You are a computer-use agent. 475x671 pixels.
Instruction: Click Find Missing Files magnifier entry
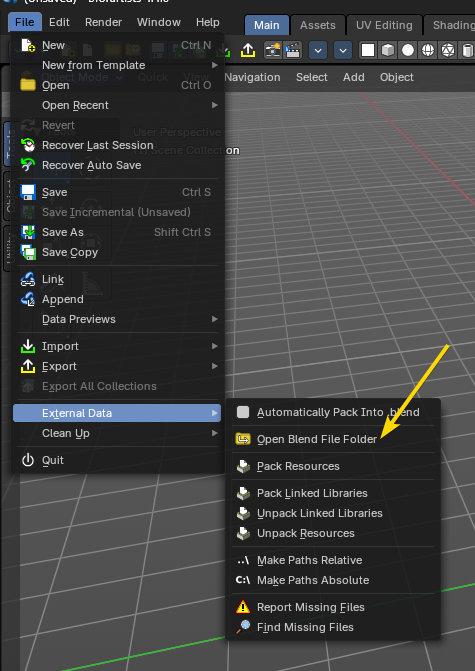point(333,627)
